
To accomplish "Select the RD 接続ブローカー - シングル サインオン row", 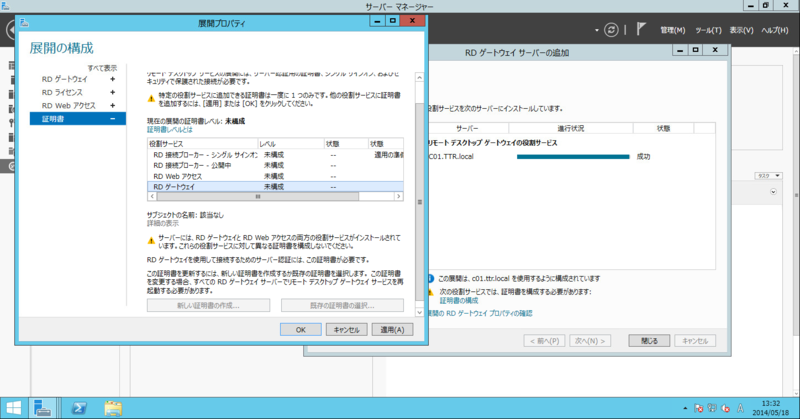I will [276, 155].
